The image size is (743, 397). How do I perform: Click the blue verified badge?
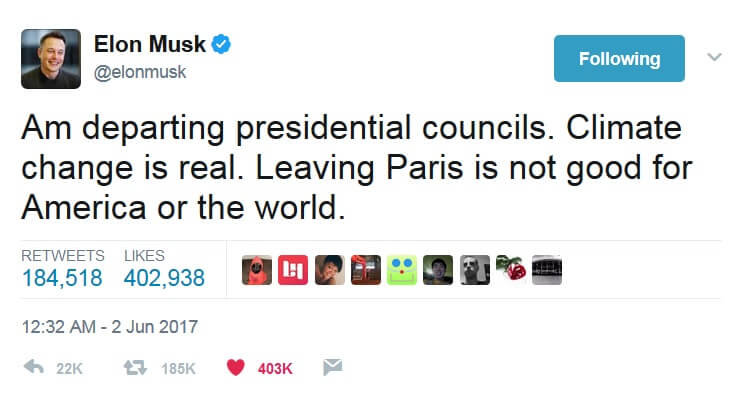(221, 44)
